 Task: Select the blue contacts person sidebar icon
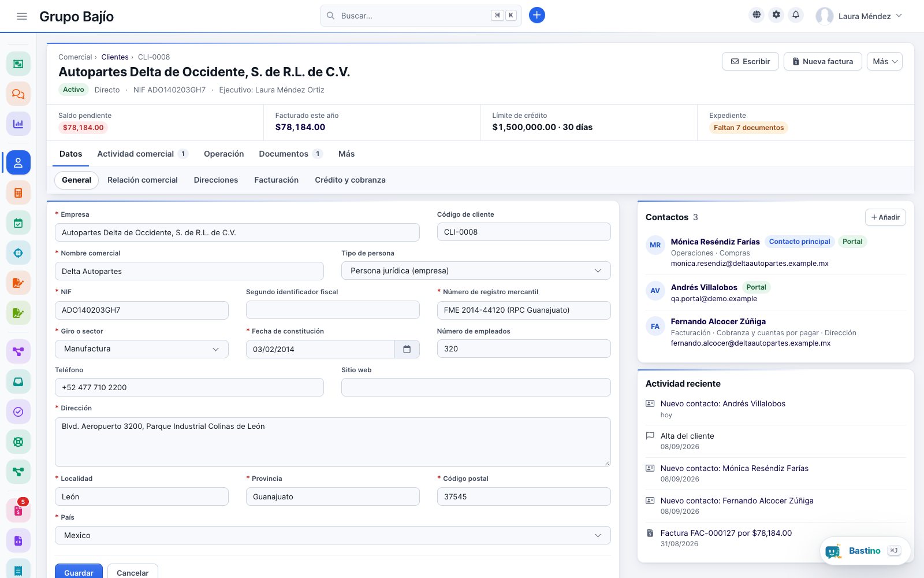[x=18, y=163]
